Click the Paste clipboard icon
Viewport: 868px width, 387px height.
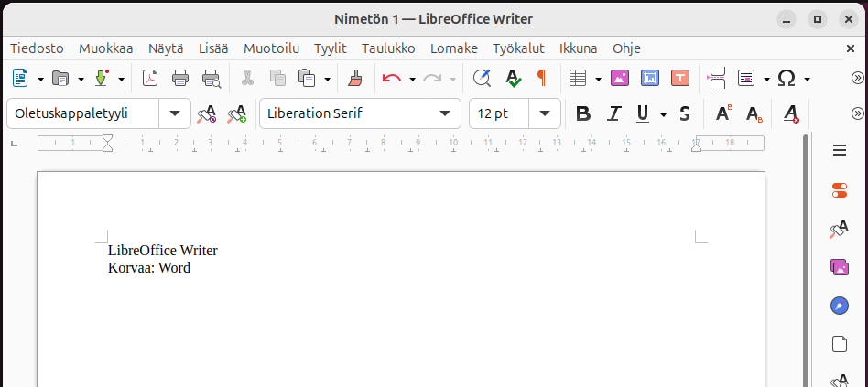click(307, 79)
